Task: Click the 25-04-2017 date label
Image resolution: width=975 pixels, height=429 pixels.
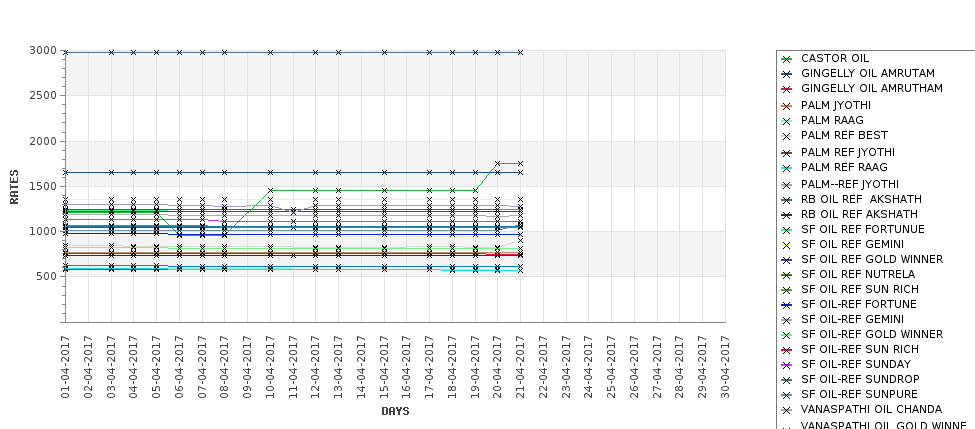Action: [x=611, y=367]
